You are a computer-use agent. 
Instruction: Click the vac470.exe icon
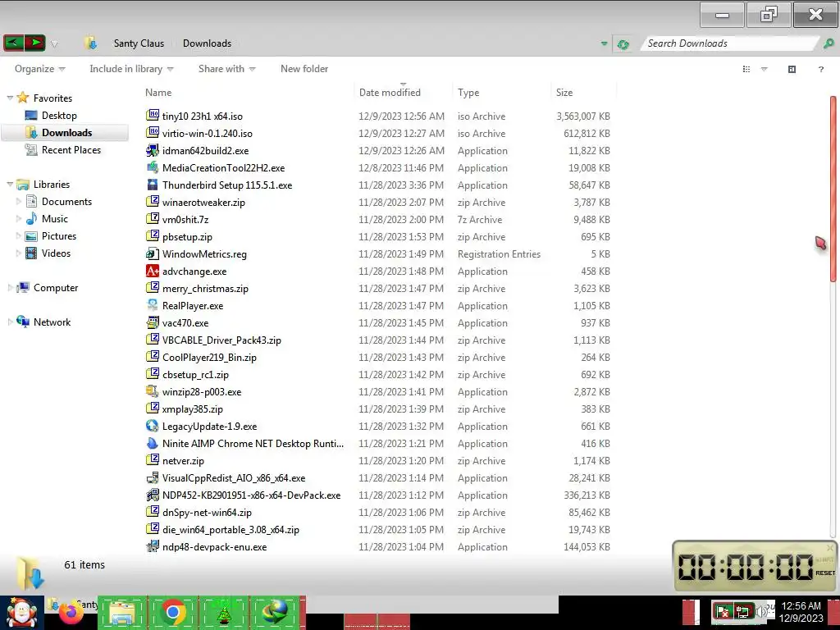[153, 322]
